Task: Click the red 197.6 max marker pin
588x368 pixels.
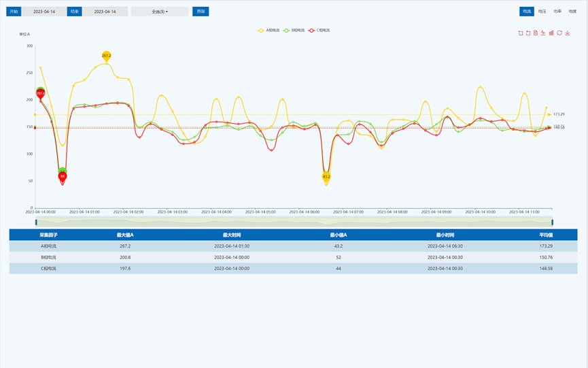Action: [x=40, y=93]
